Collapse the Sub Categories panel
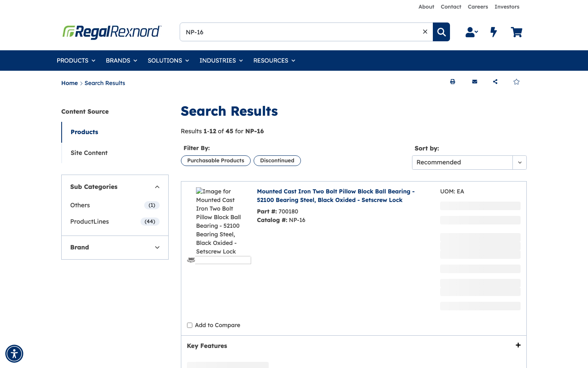The height and width of the screenshot is (368, 588). [157, 187]
